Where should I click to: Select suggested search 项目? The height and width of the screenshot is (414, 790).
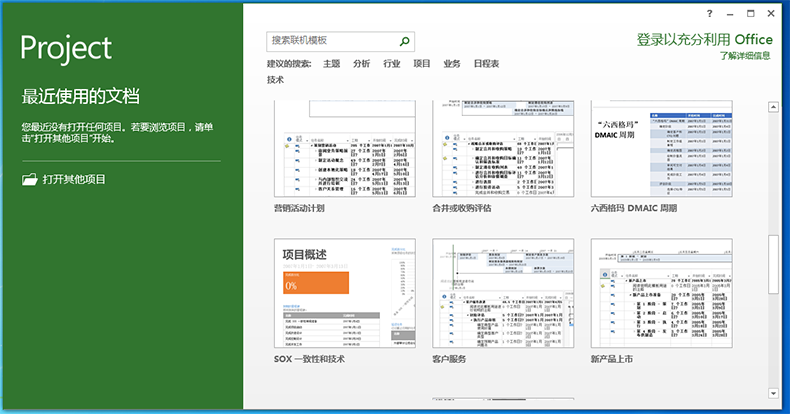click(422, 64)
